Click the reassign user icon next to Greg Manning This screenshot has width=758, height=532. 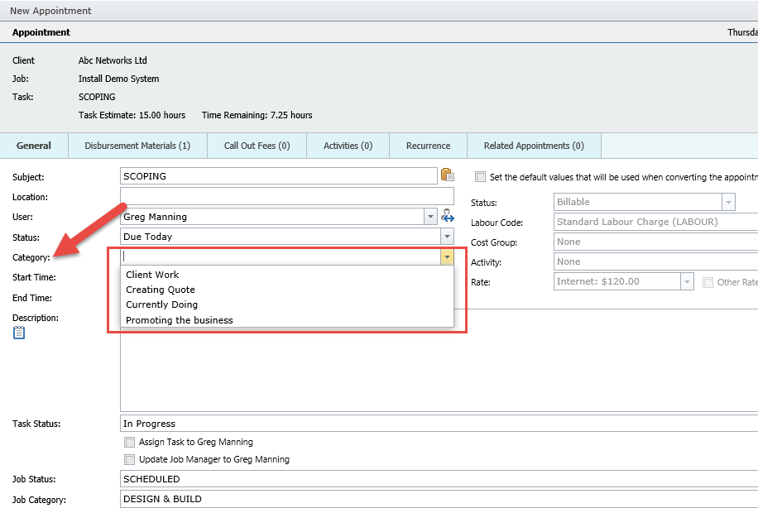point(448,216)
